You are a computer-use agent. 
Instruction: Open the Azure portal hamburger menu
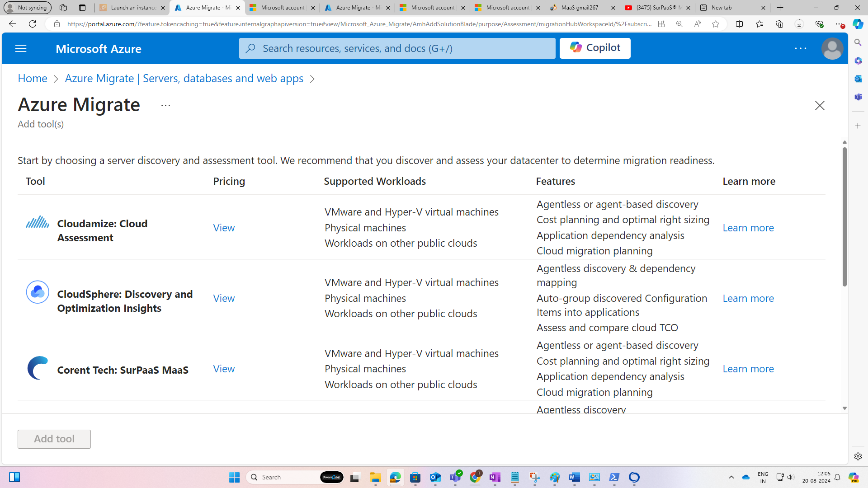[21, 48]
